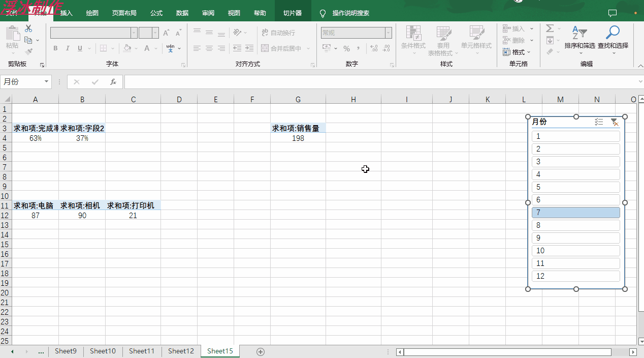Click the wén phonetic guide icon
This screenshot has height=358, width=644.
point(171,48)
